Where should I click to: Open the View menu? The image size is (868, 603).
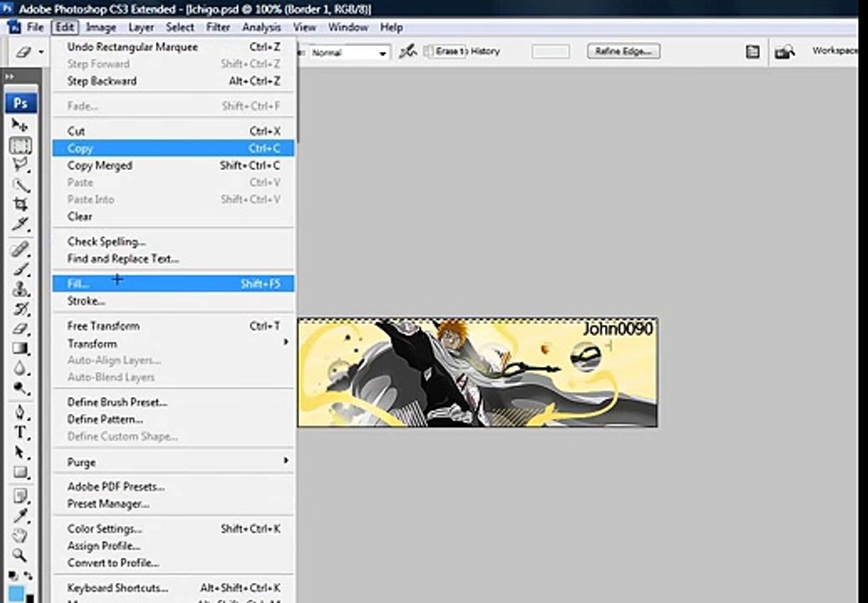[x=304, y=27]
